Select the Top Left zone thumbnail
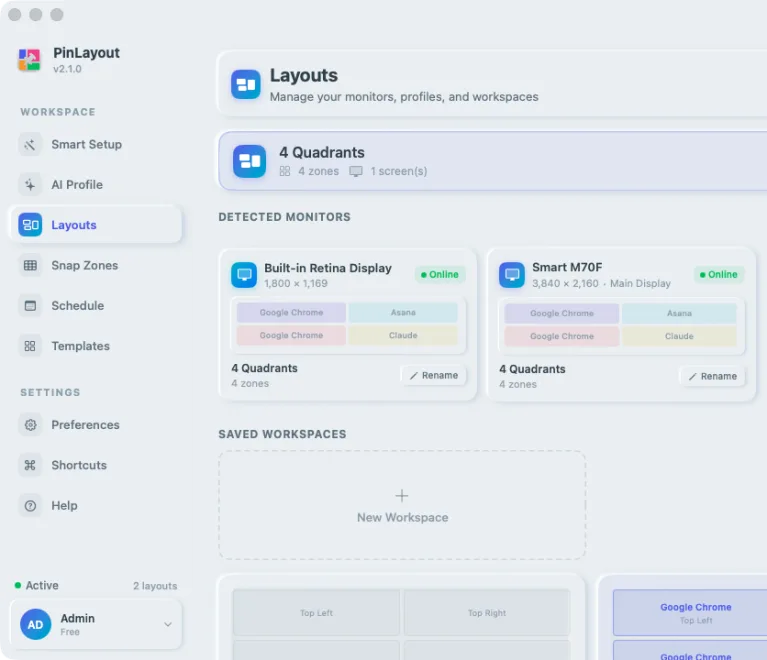The height and width of the screenshot is (660, 767). click(x=316, y=613)
